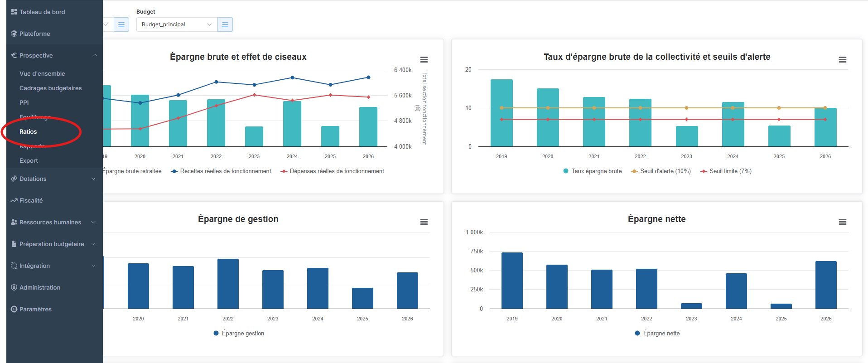868x363 pixels.
Task: Click the Paramètres gear icon
Action: click(x=14, y=309)
